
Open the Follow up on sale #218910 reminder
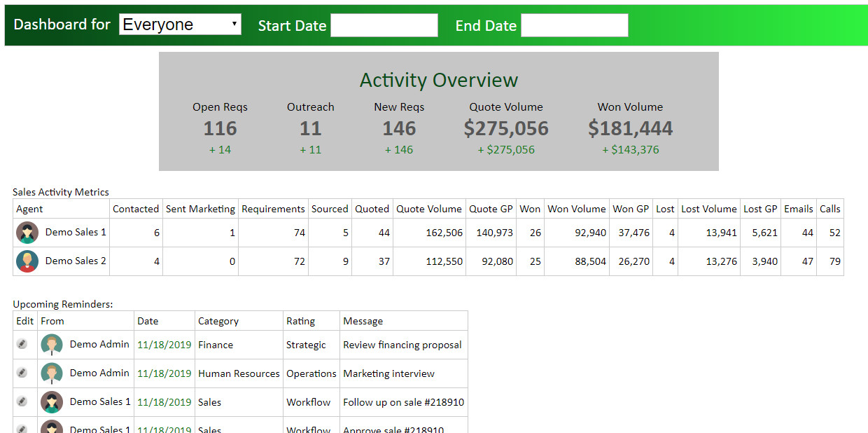coord(402,401)
